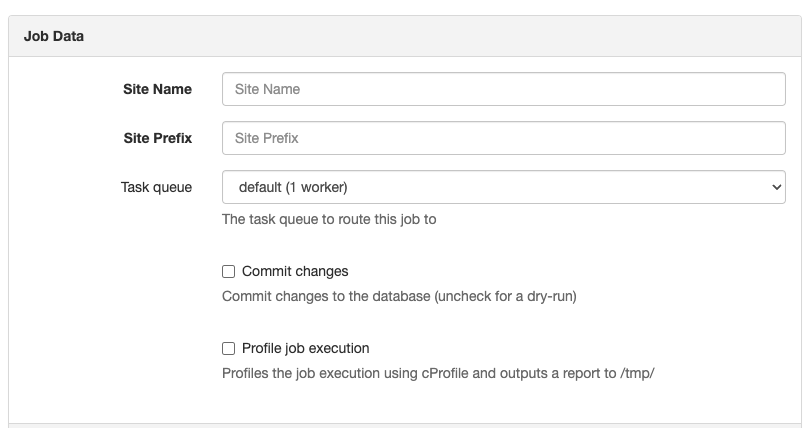Click the Job Data header bar background

405,36
